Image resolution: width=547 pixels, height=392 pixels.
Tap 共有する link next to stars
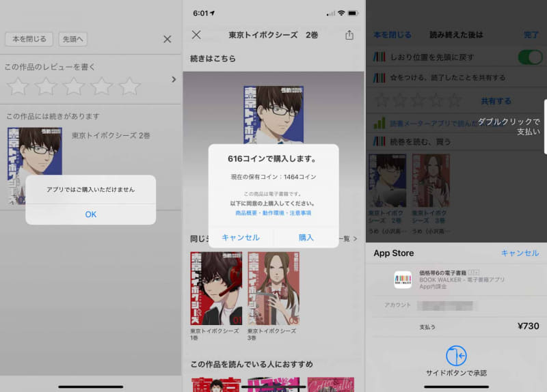[496, 101]
